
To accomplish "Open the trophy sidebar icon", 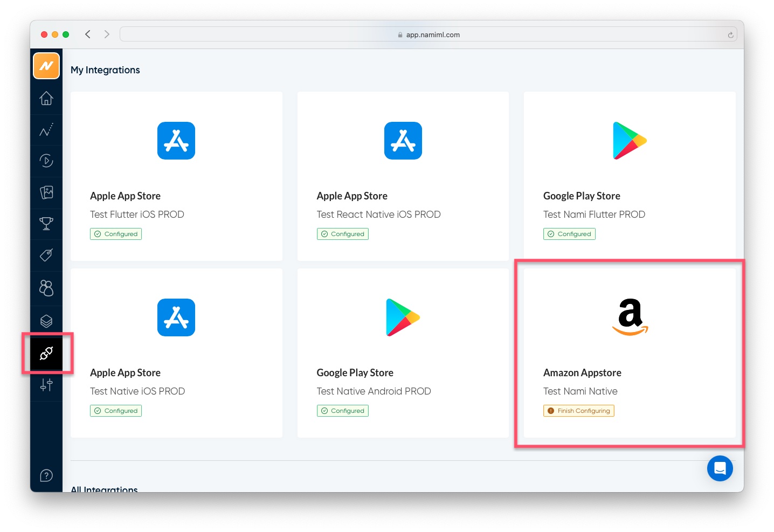I will 46,224.
